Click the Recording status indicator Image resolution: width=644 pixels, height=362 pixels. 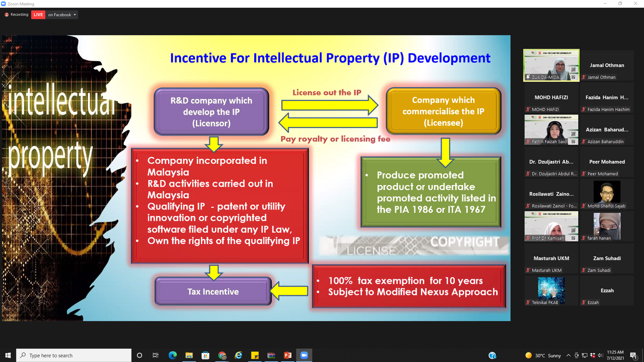pos(17,15)
